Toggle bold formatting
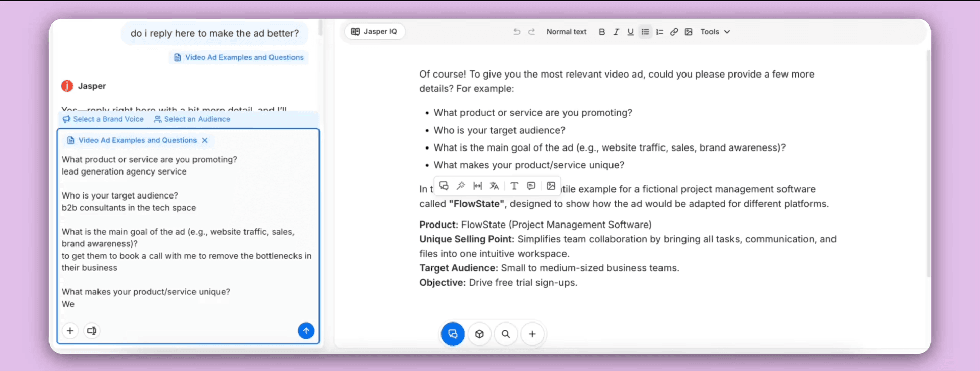The height and width of the screenshot is (371, 980). click(x=602, y=32)
